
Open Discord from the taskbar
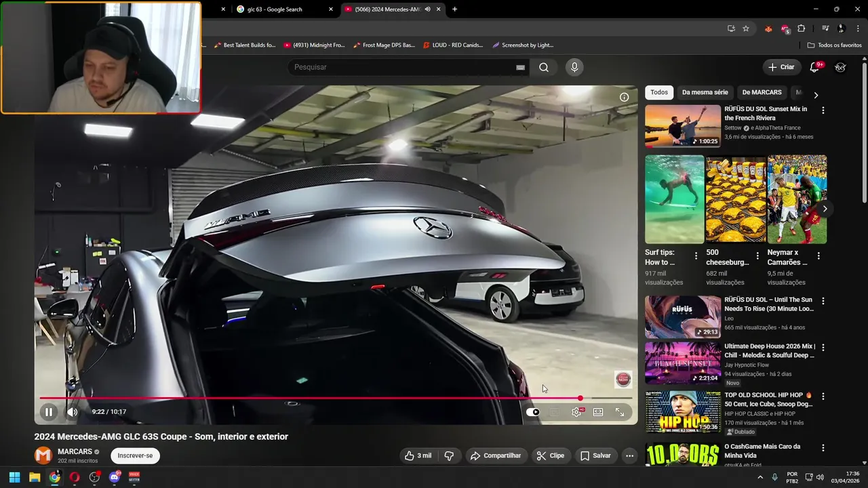pyautogui.click(x=114, y=477)
